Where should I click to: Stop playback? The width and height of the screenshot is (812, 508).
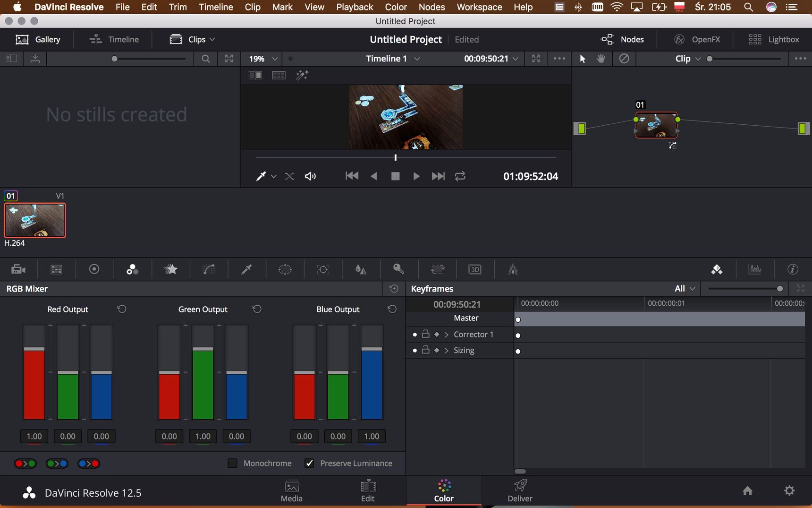(396, 176)
